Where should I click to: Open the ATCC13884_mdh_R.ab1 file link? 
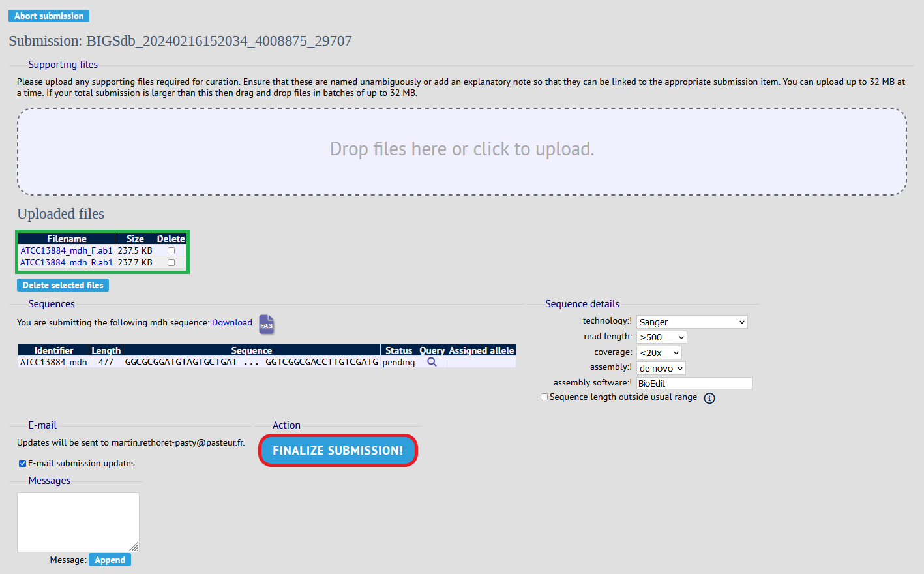click(67, 262)
